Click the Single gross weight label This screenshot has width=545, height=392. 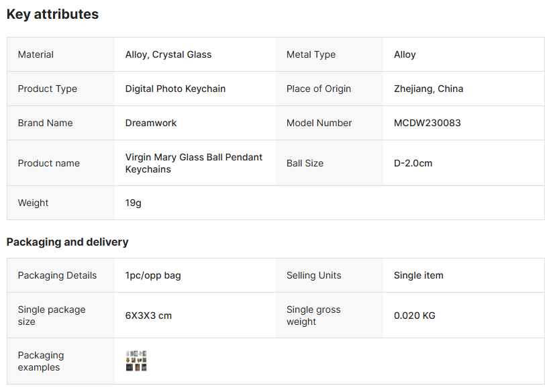point(313,315)
